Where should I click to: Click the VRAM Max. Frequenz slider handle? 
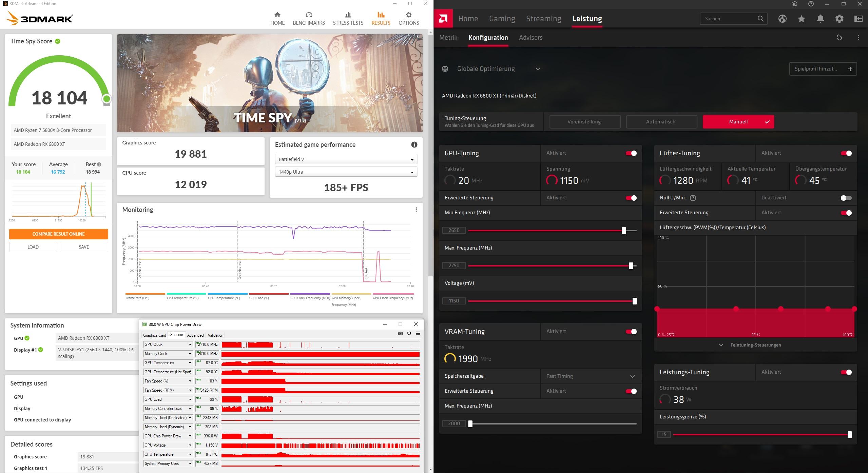coord(470,424)
